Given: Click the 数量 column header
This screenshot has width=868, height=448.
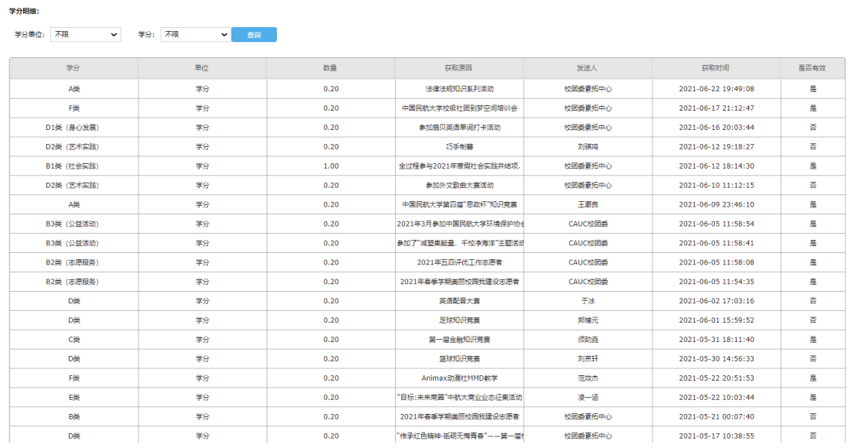Looking at the screenshot, I should [330, 68].
